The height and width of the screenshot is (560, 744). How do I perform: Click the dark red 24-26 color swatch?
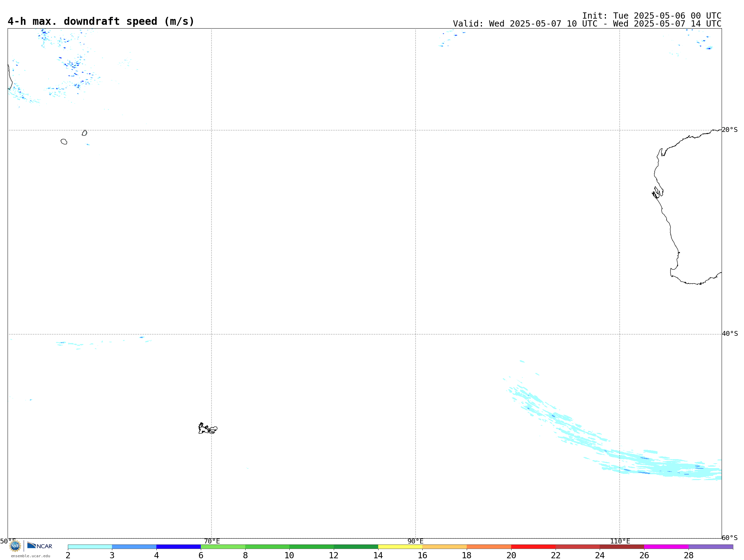(x=622, y=547)
